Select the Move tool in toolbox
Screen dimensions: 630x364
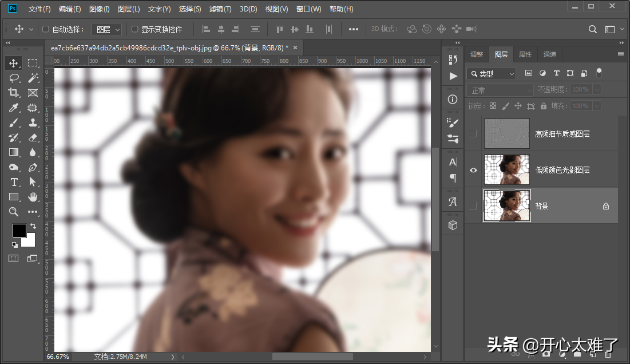[x=13, y=63]
